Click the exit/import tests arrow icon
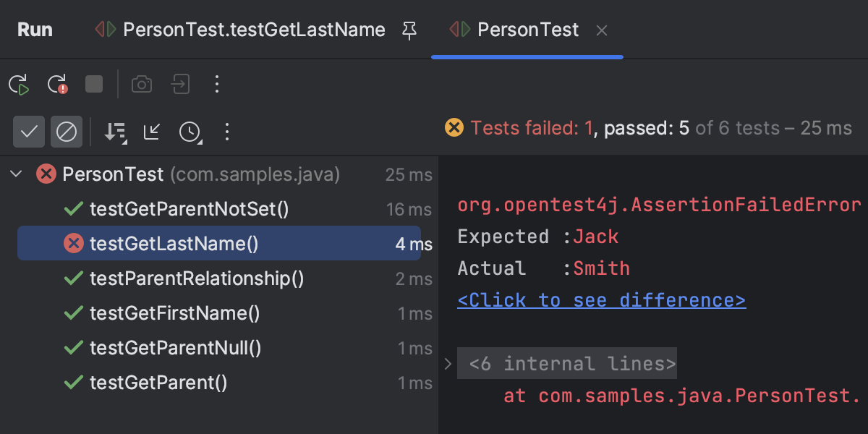 tap(180, 85)
